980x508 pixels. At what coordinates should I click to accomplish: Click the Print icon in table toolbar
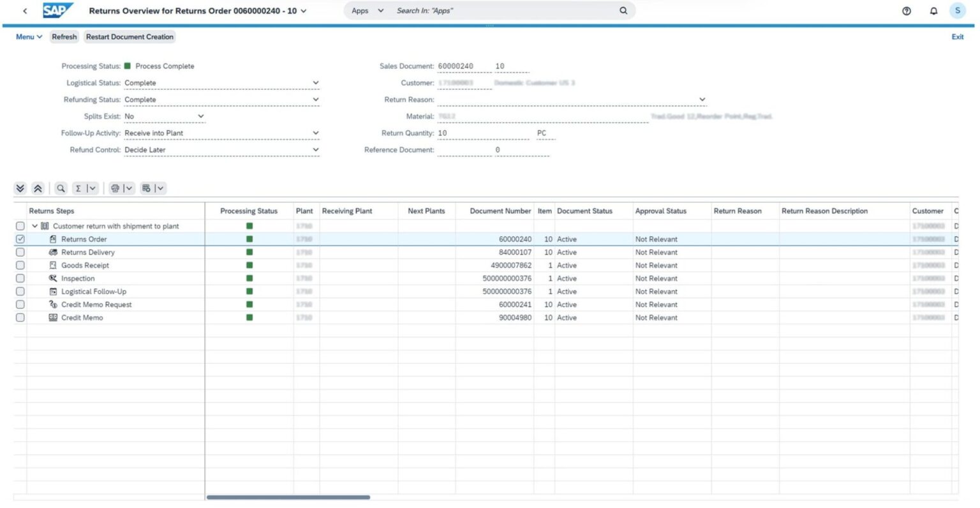click(x=115, y=188)
